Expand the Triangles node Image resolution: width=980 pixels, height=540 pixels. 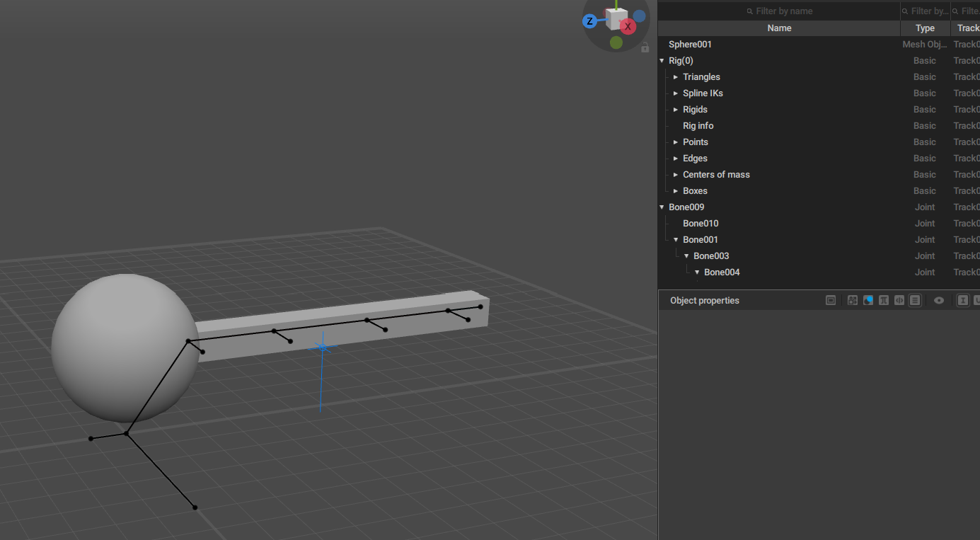pyautogui.click(x=676, y=77)
